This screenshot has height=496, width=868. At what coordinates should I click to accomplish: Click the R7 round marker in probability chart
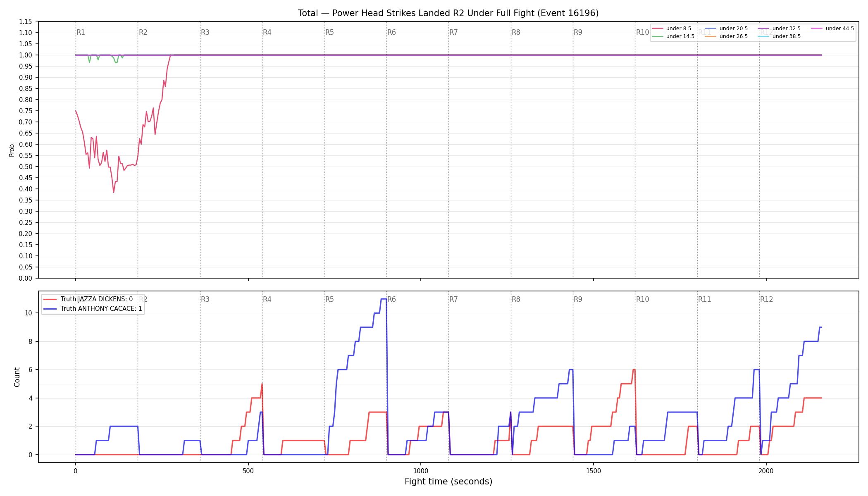(453, 32)
